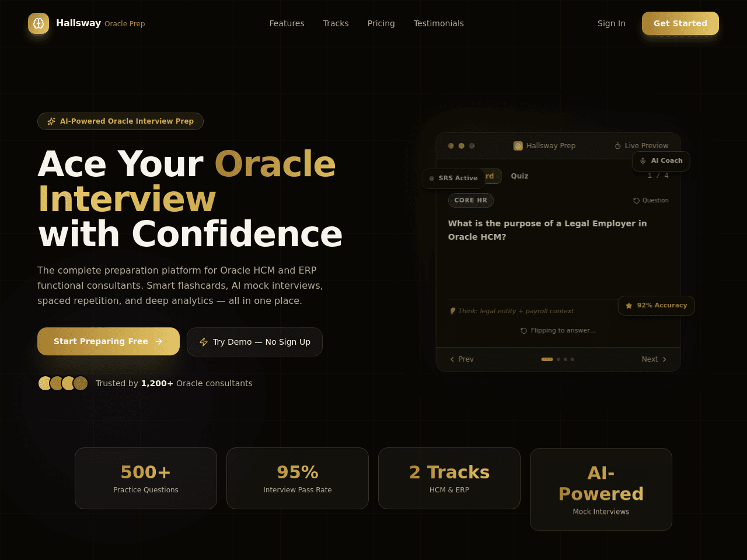Open the Testimonials nav link
The width and height of the screenshot is (747, 560).
[439, 23]
